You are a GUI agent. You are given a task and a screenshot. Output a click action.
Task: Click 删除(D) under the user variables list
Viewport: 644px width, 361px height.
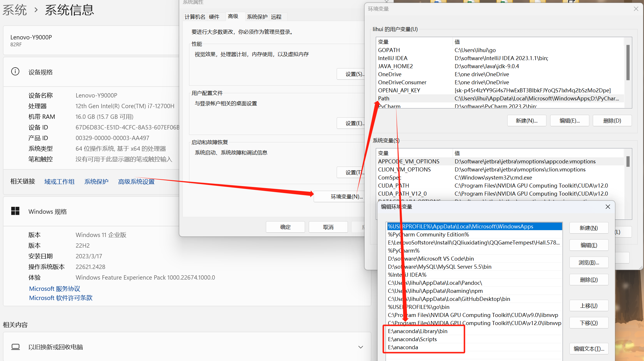coord(612,121)
